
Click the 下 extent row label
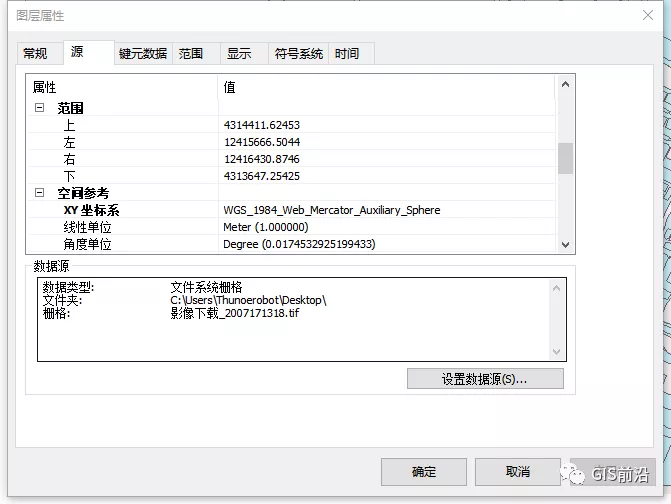coord(69,176)
